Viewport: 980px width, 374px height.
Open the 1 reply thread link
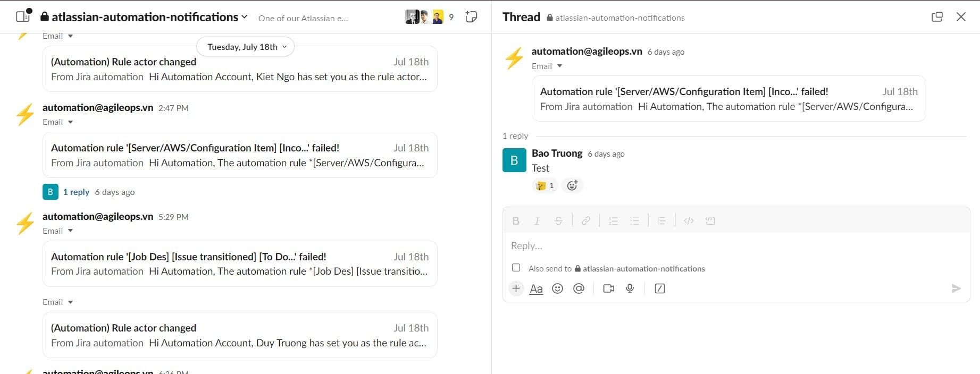pyautogui.click(x=76, y=192)
